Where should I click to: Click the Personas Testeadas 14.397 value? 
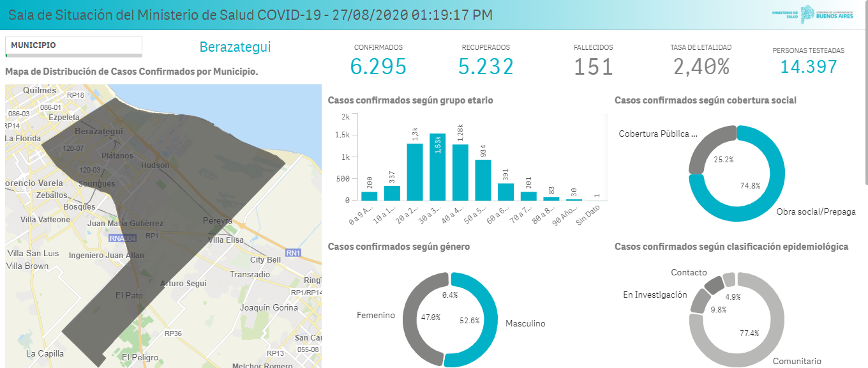coord(808,66)
